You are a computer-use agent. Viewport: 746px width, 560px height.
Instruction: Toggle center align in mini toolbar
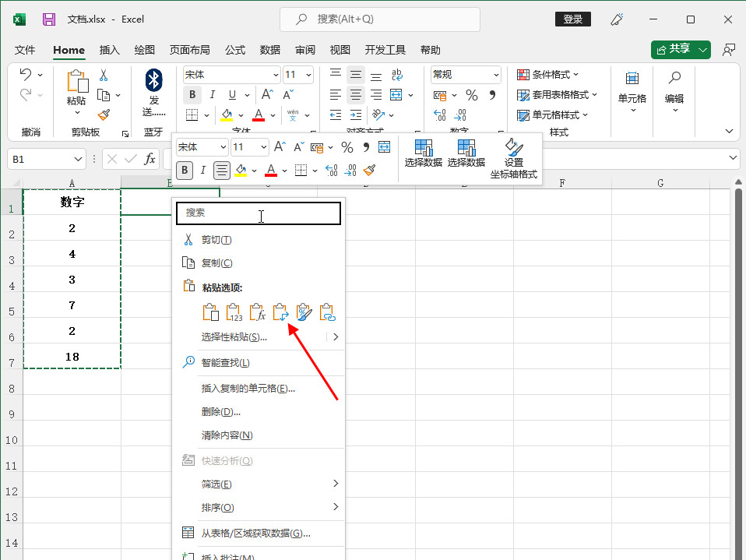pos(222,171)
